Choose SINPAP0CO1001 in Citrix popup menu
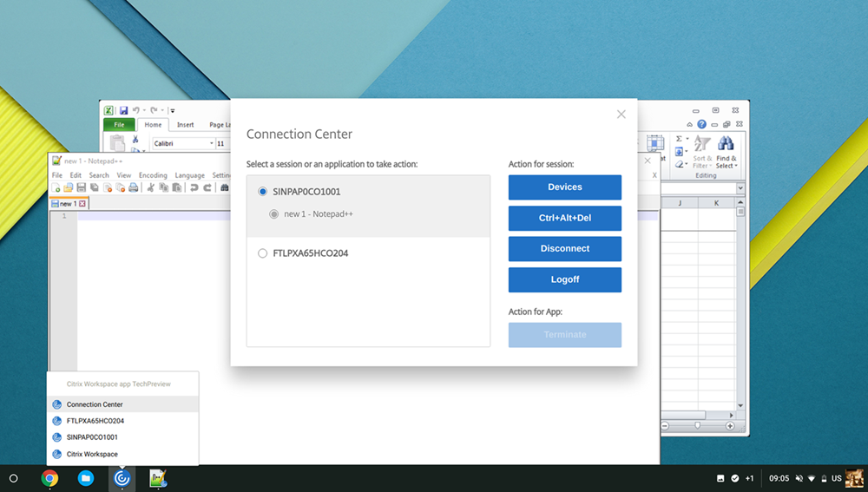 [x=123, y=437]
